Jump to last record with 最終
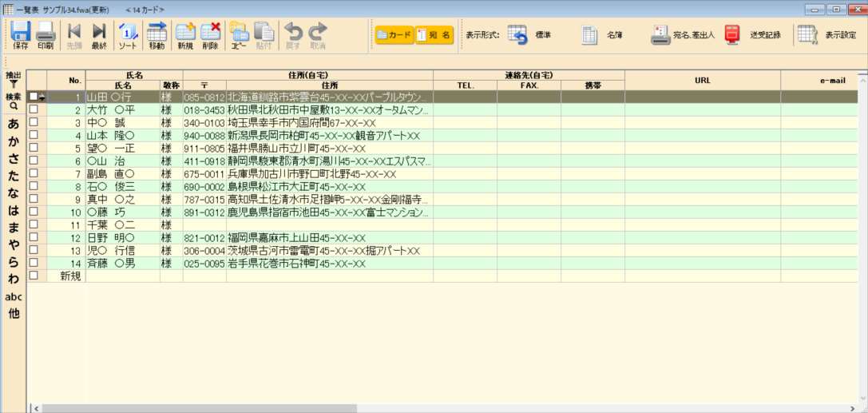This screenshot has height=413, width=868. pos(99,34)
